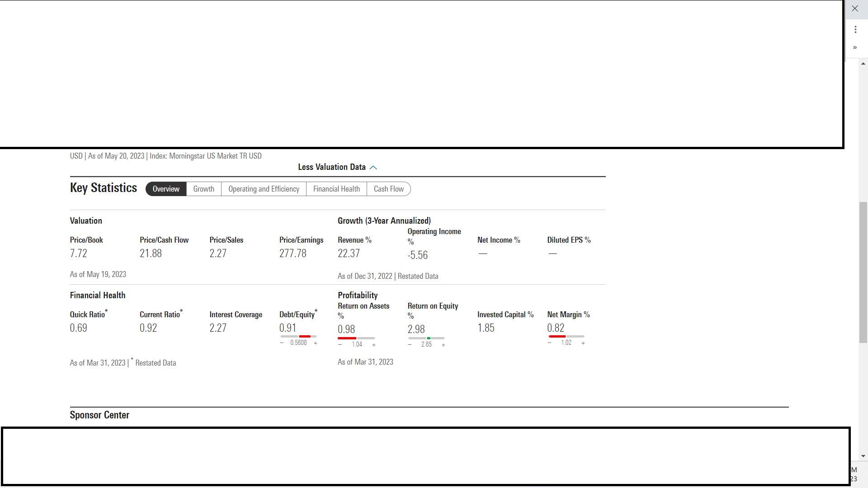Open the three-dot options menu at top right
868x488 pixels.
click(855, 29)
